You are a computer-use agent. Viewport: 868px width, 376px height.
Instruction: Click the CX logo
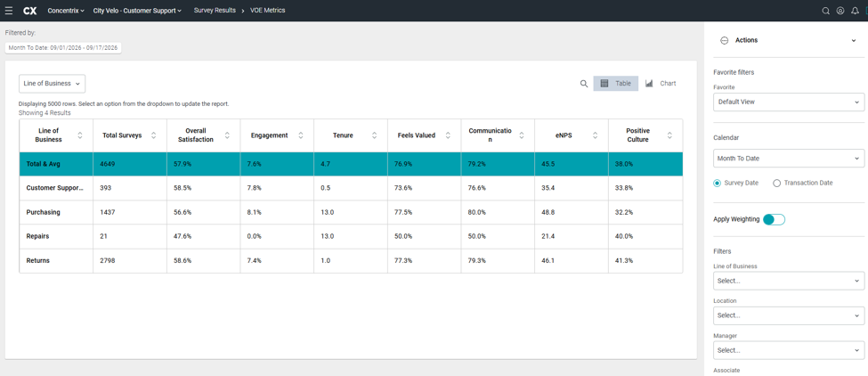coord(30,11)
